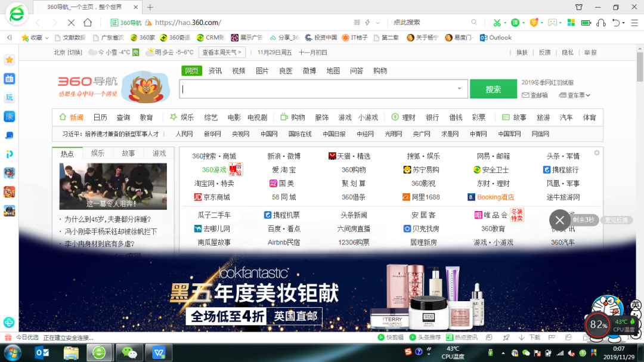Open WeChat from the taskbar

129,352
